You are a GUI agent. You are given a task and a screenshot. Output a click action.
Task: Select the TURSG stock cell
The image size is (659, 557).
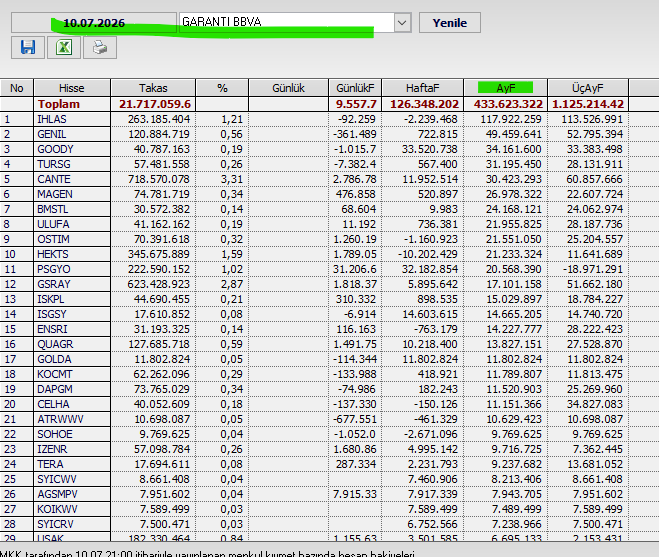72,164
